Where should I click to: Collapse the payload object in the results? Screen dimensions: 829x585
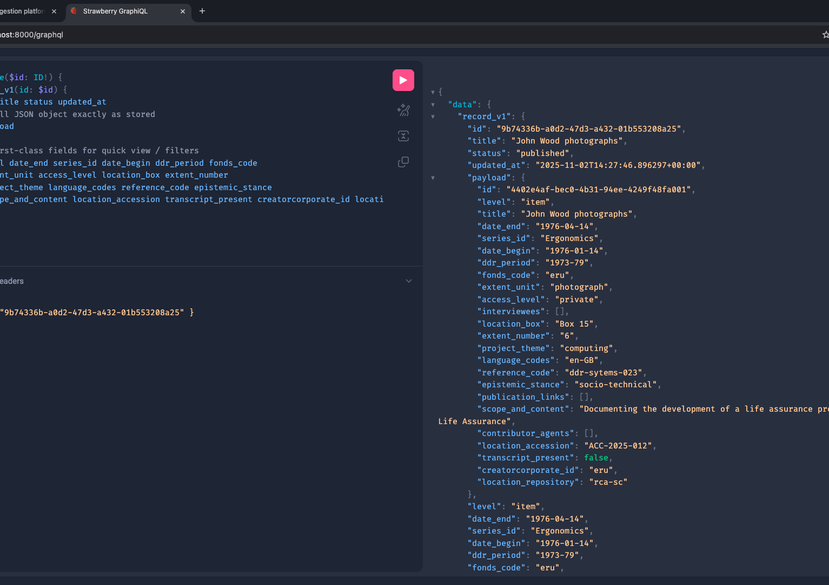(x=432, y=177)
